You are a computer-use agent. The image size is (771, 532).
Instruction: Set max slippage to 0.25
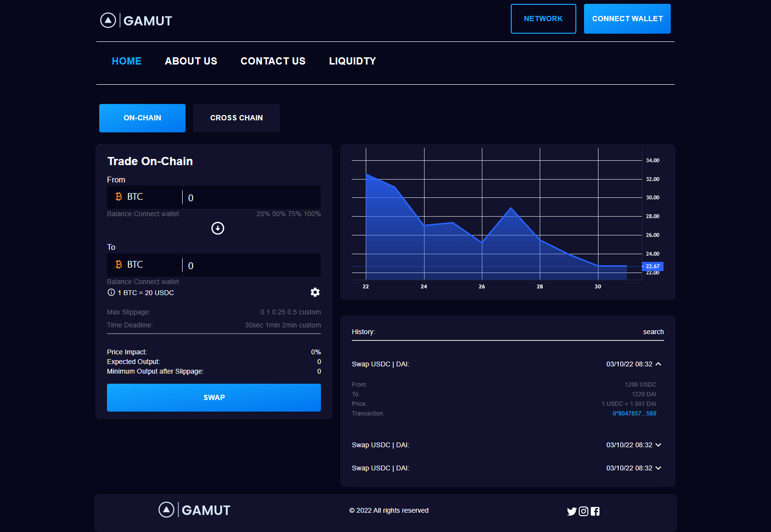click(279, 312)
